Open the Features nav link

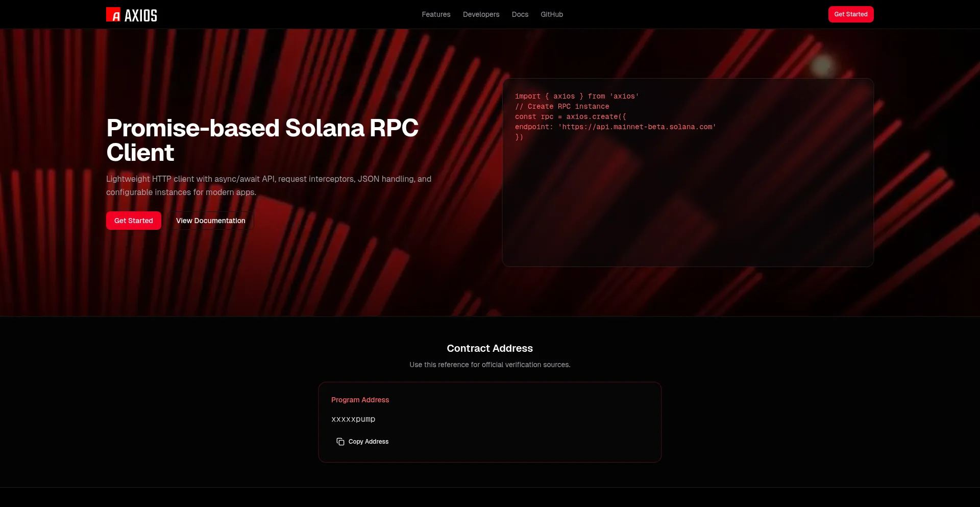pos(436,14)
